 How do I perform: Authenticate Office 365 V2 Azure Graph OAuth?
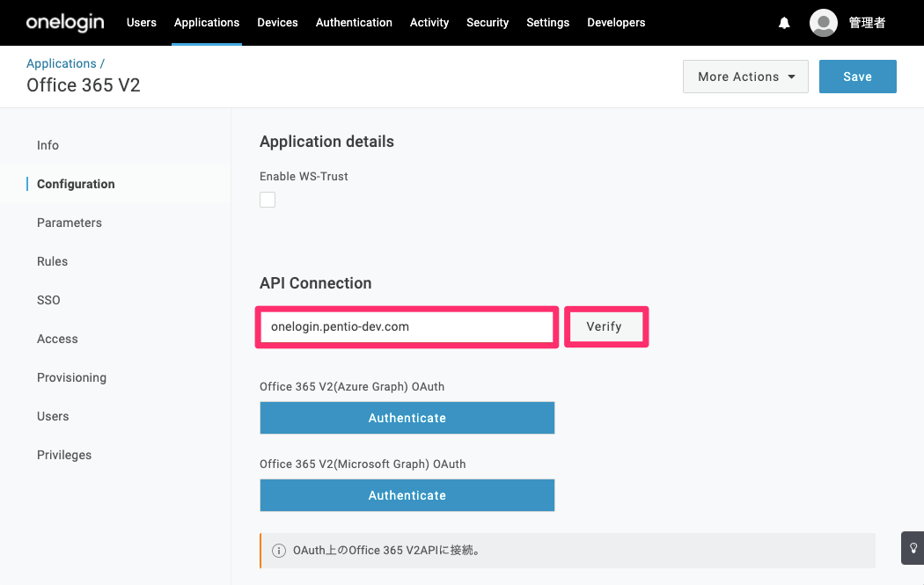407,418
